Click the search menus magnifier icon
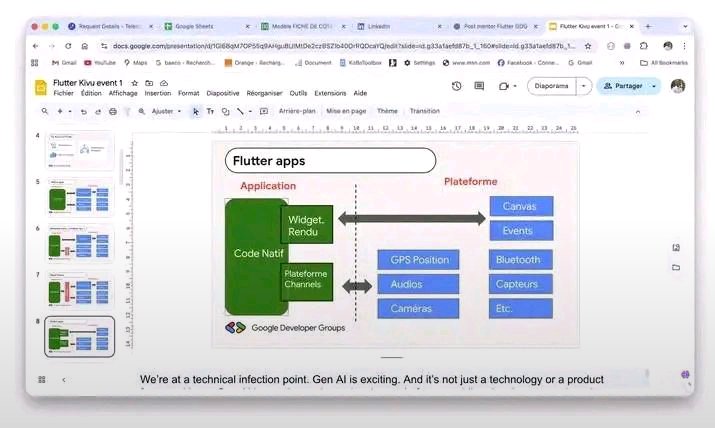The height and width of the screenshot is (428, 715). [x=45, y=111]
